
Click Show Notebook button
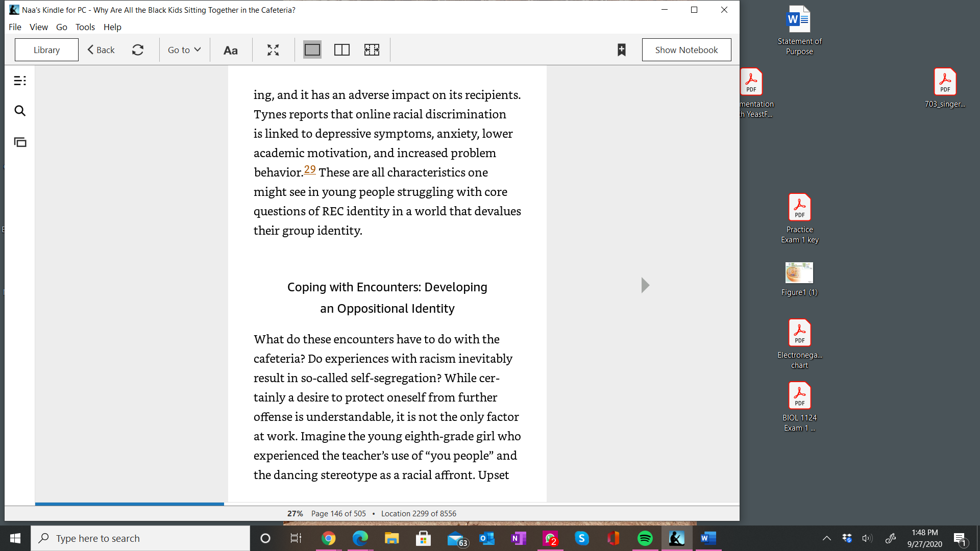click(x=687, y=50)
